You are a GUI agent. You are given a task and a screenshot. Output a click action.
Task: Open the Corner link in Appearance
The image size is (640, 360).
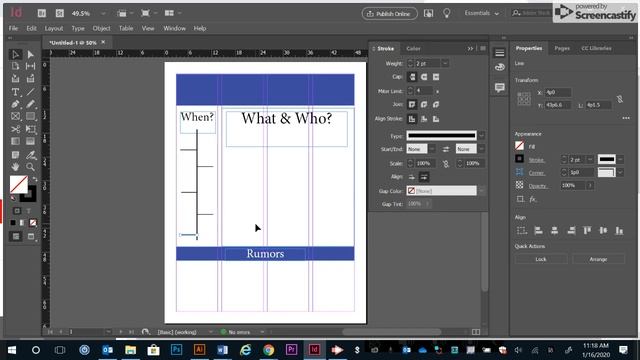tap(537, 173)
